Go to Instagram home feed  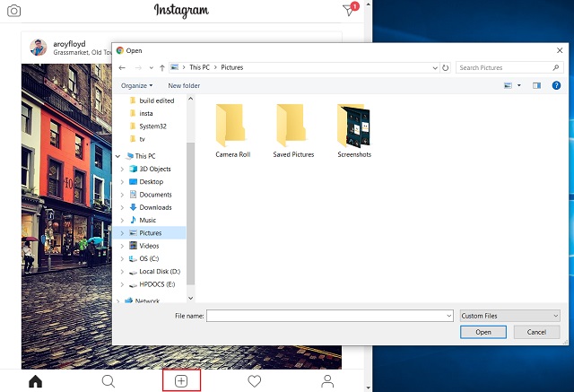tap(36, 381)
